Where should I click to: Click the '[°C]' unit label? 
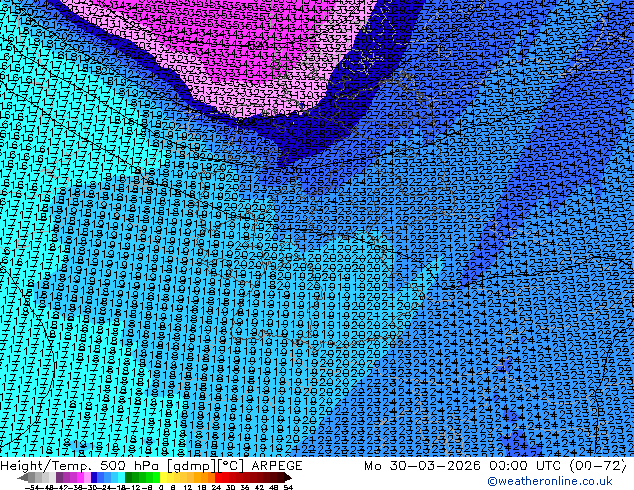[x=231, y=466]
